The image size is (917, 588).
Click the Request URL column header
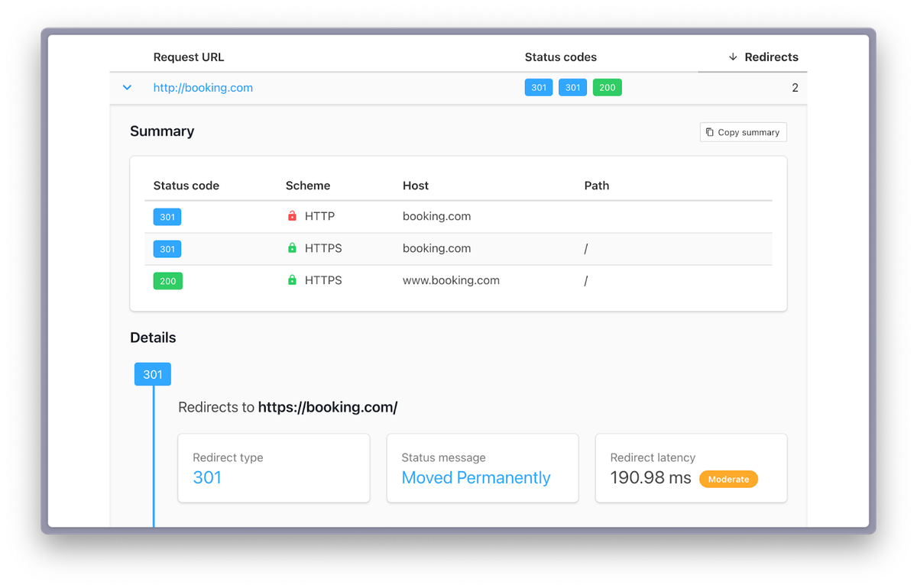[x=189, y=57]
